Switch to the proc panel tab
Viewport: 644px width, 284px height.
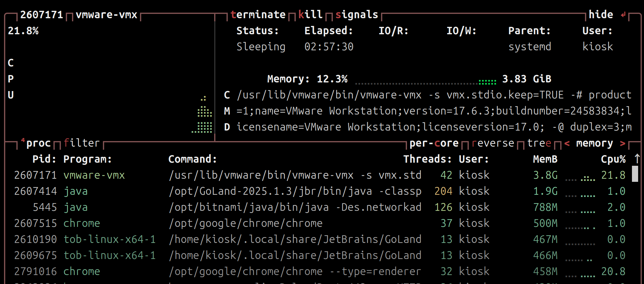[39, 143]
